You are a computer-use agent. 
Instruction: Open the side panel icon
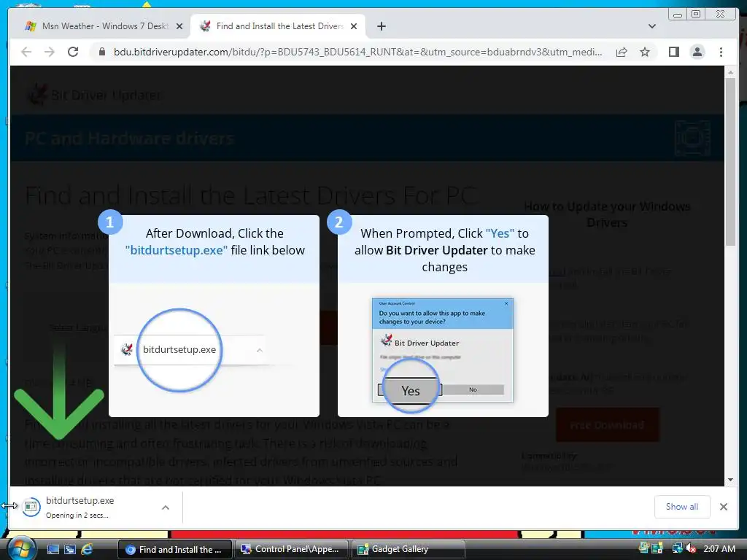coord(673,52)
